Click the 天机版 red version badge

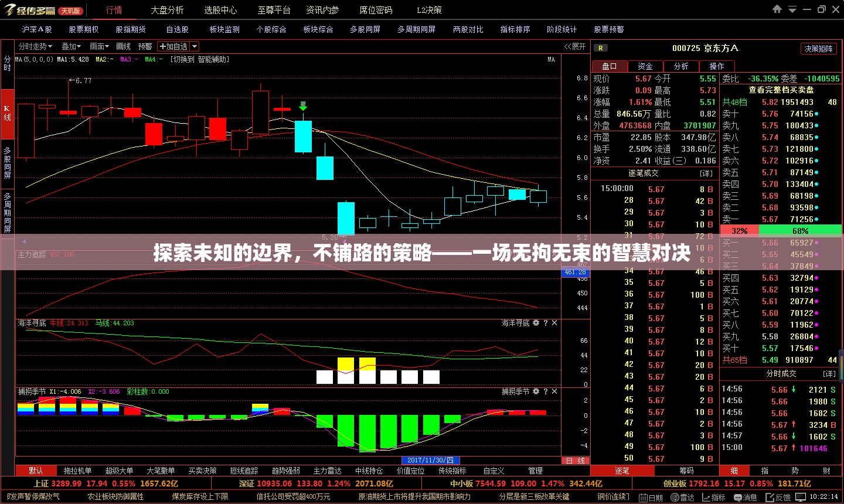pyautogui.click(x=71, y=11)
